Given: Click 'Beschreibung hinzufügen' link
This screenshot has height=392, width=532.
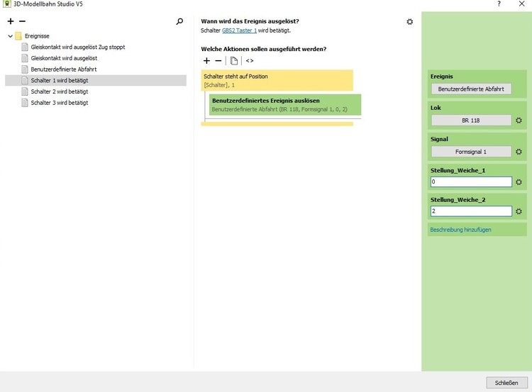Looking at the screenshot, I should (460, 230).
